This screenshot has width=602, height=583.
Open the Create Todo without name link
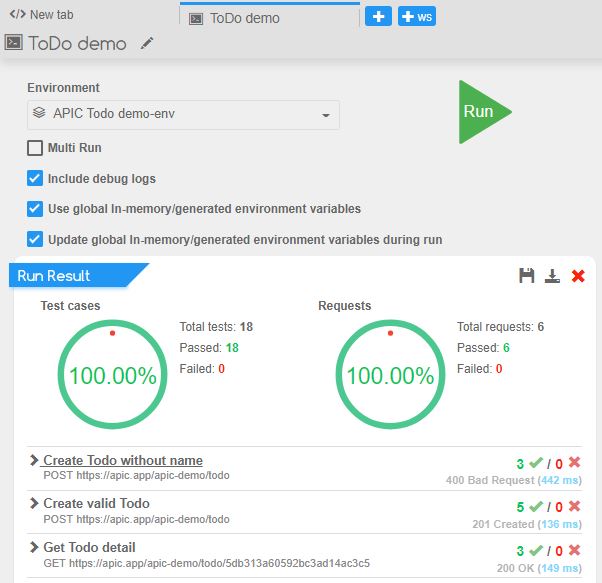pyautogui.click(x=123, y=461)
